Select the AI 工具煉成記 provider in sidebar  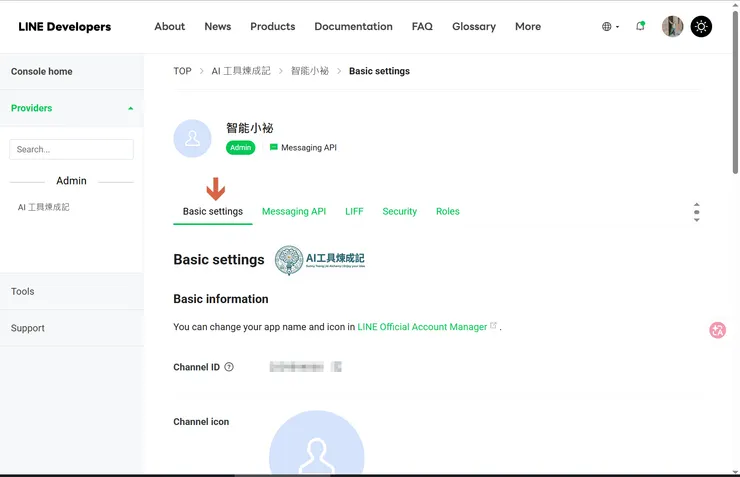43,207
